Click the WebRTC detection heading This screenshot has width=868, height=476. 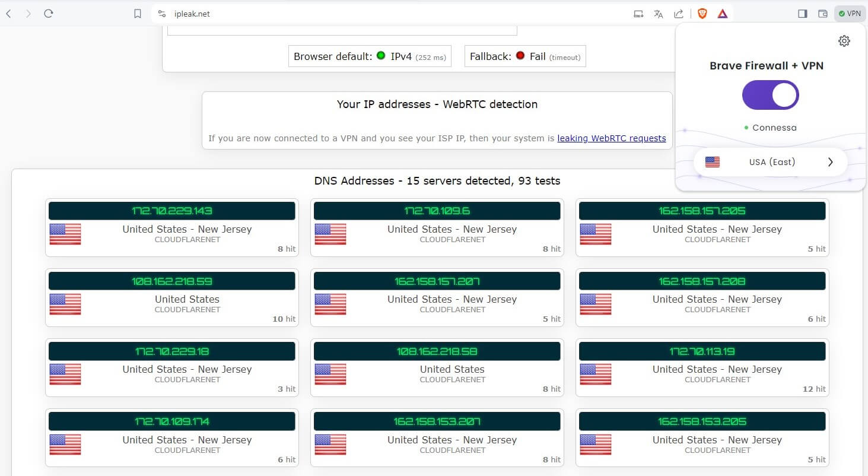tap(437, 104)
